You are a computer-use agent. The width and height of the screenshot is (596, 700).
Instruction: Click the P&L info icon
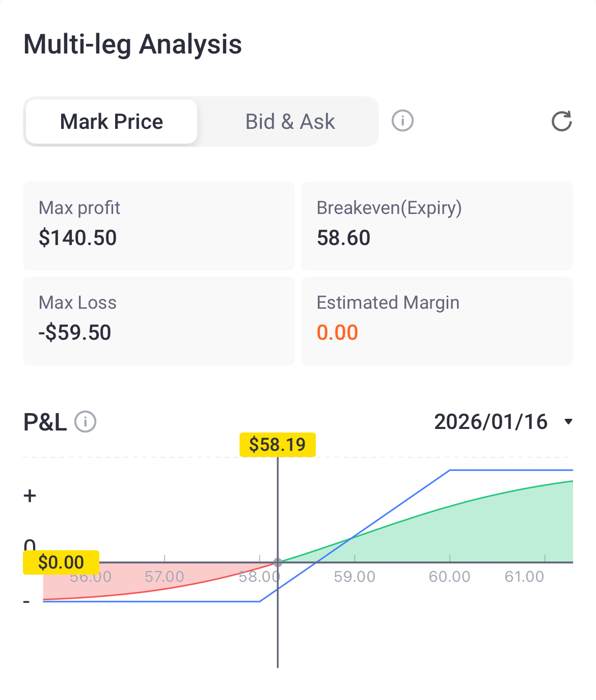coord(86,422)
